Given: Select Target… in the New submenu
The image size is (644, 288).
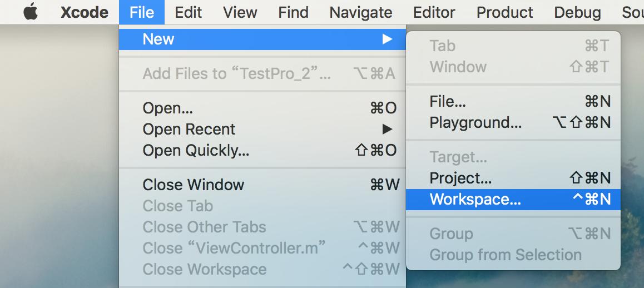Looking at the screenshot, I should tap(513, 157).
